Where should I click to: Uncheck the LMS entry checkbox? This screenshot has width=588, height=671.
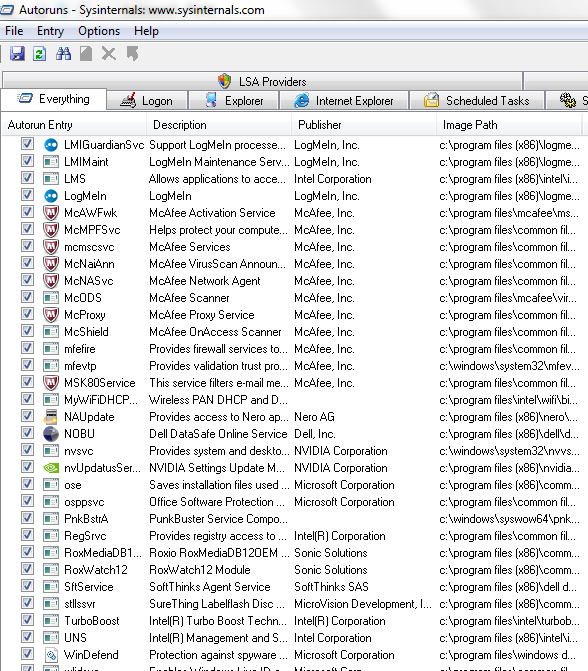27,178
